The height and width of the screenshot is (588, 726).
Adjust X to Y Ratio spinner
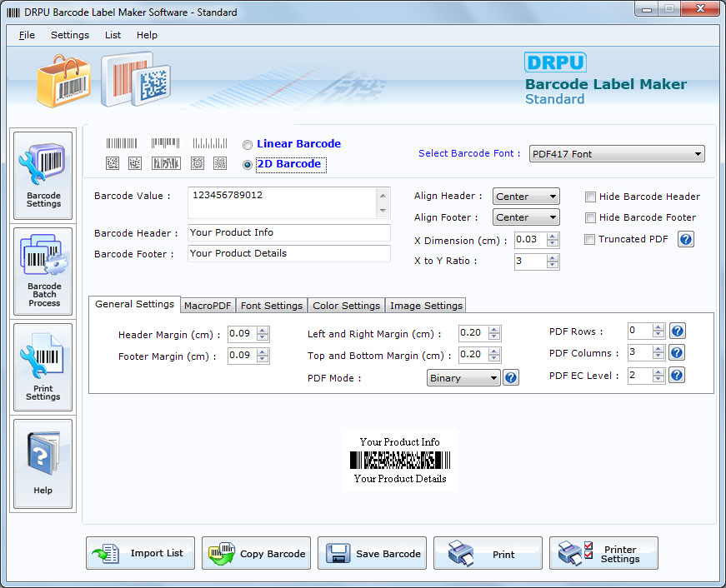click(553, 262)
